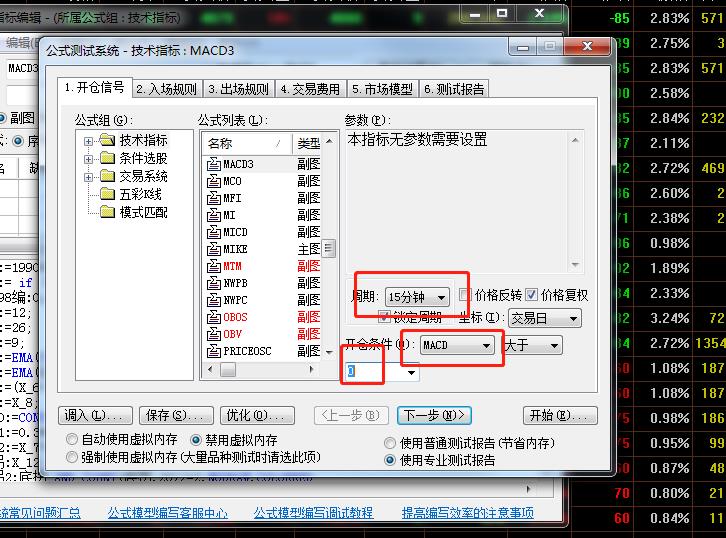Click the 技术指标 folder icon

[x=107, y=140]
